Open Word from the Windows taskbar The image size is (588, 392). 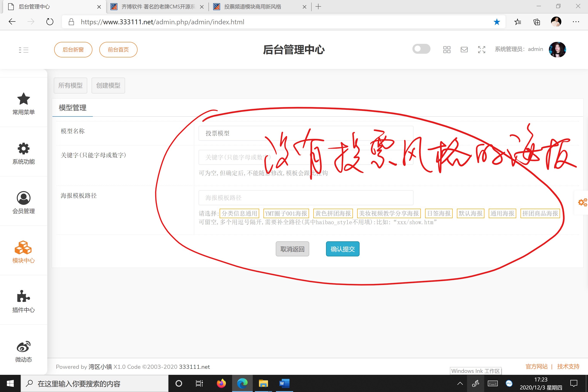pos(284,383)
